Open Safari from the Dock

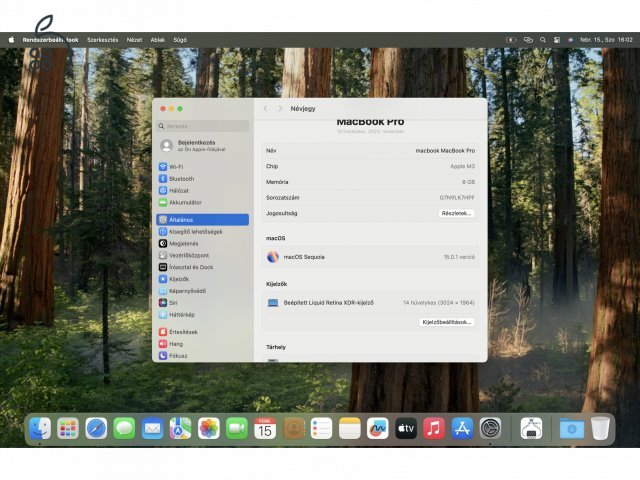point(96,429)
